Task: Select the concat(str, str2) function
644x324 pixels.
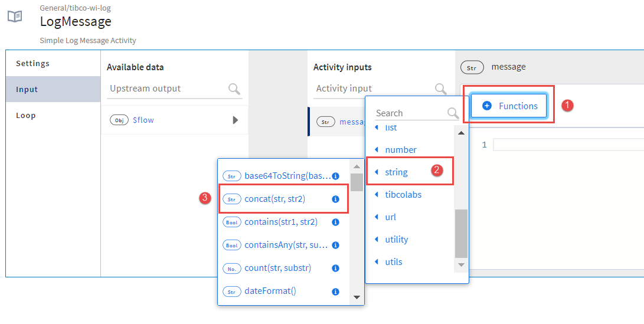Action: point(274,199)
